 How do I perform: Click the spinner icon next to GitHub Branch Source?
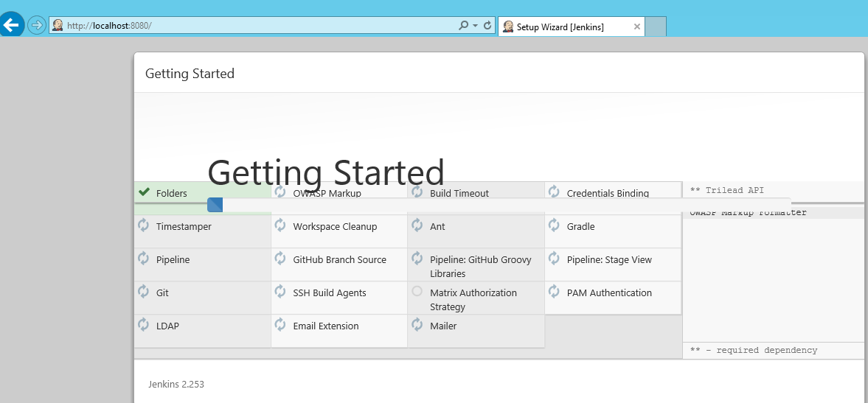280,258
